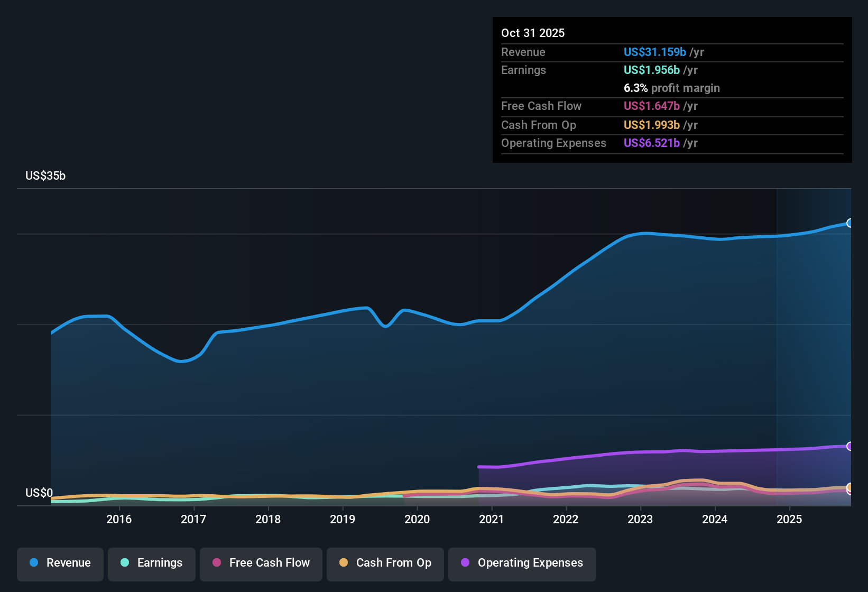Image resolution: width=868 pixels, height=592 pixels.
Task: Click the blue Revenue area on the chart
Action: pyautogui.click(x=370, y=396)
